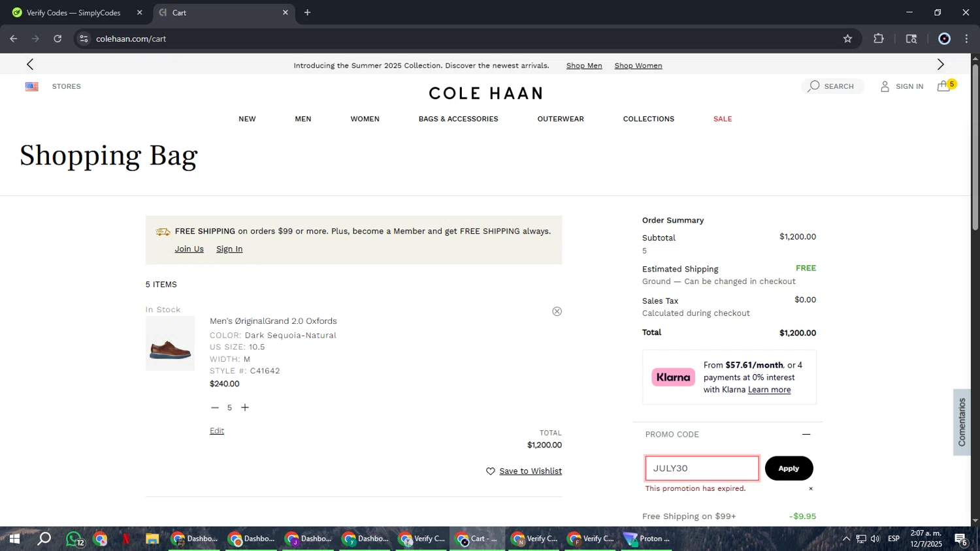Viewport: 980px width, 551px height.
Task: Go back in browser history
Action: [x=13, y=39]
